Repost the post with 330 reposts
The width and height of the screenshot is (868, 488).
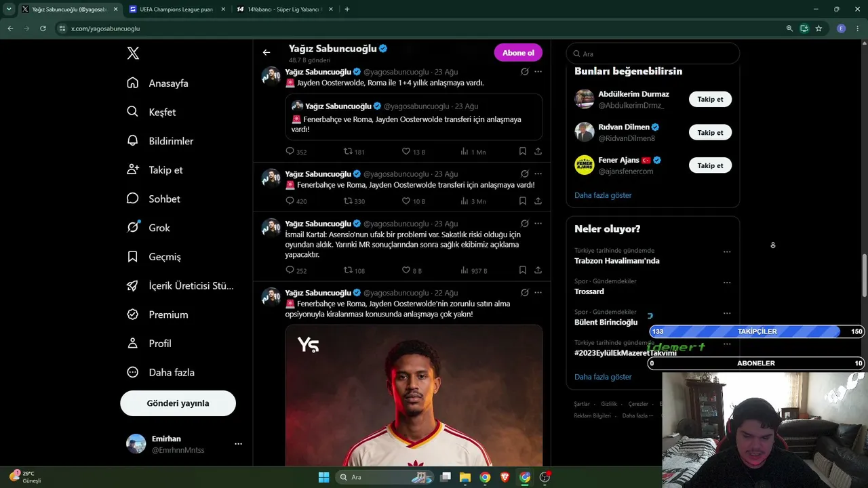pyautogui.click(x=354, y=201)
